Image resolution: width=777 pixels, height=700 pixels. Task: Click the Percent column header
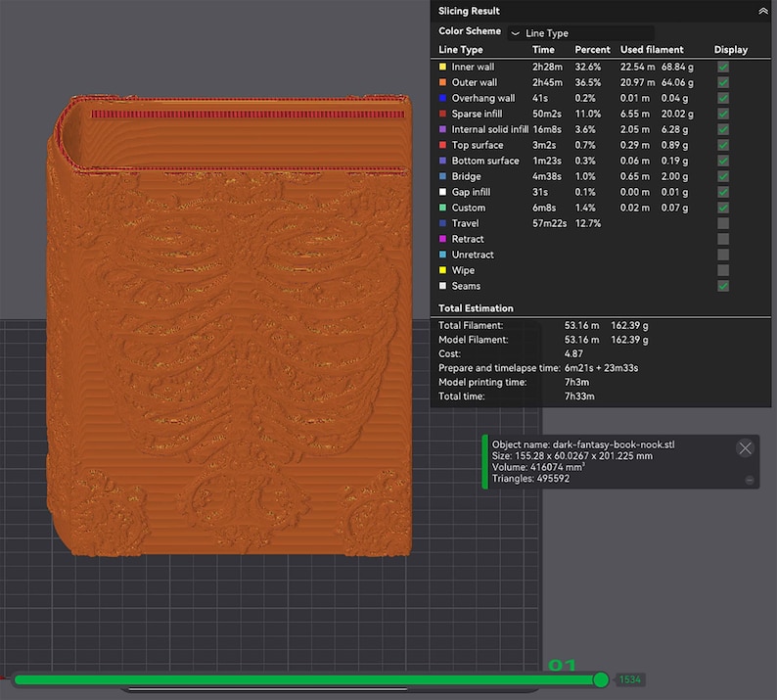coord(592,50)
